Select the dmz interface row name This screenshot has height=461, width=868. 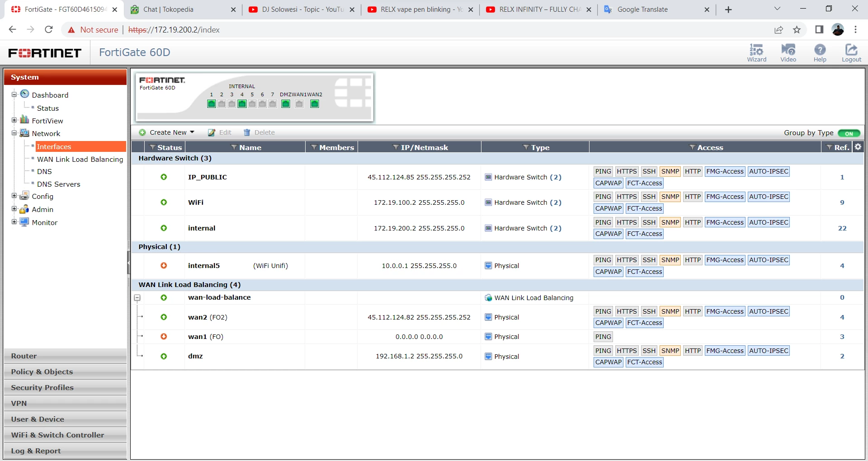click(x=195, y=356)
